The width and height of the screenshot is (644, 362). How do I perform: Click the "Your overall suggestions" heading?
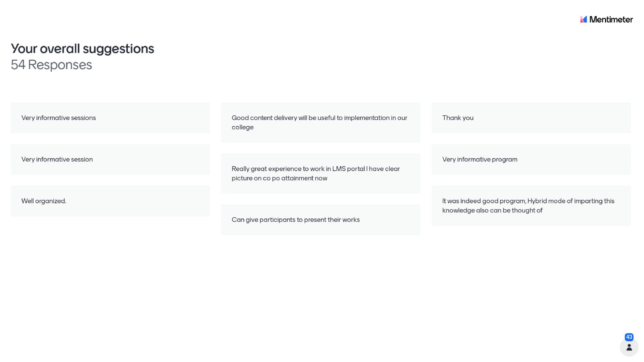[82, 49]
